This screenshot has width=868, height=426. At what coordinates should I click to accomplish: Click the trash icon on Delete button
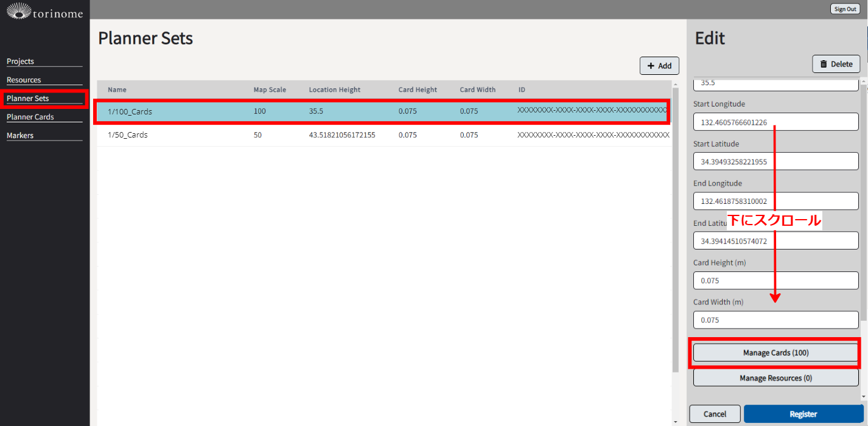click(824, 64)
